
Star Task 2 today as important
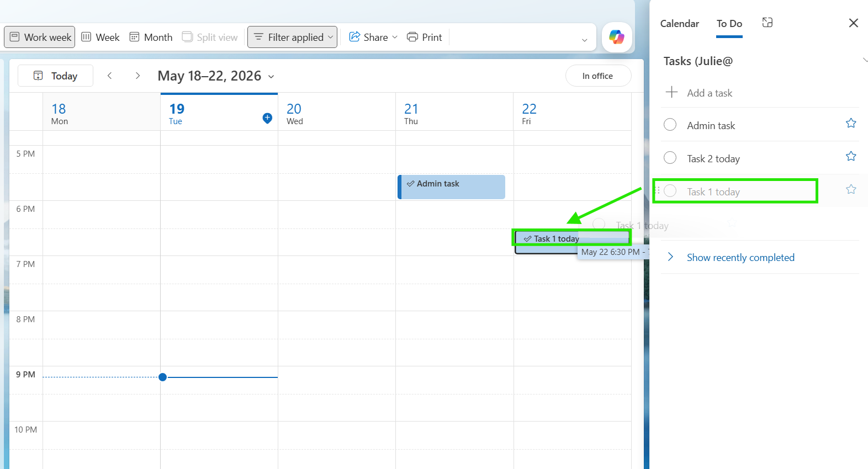(x=851, y=156)
